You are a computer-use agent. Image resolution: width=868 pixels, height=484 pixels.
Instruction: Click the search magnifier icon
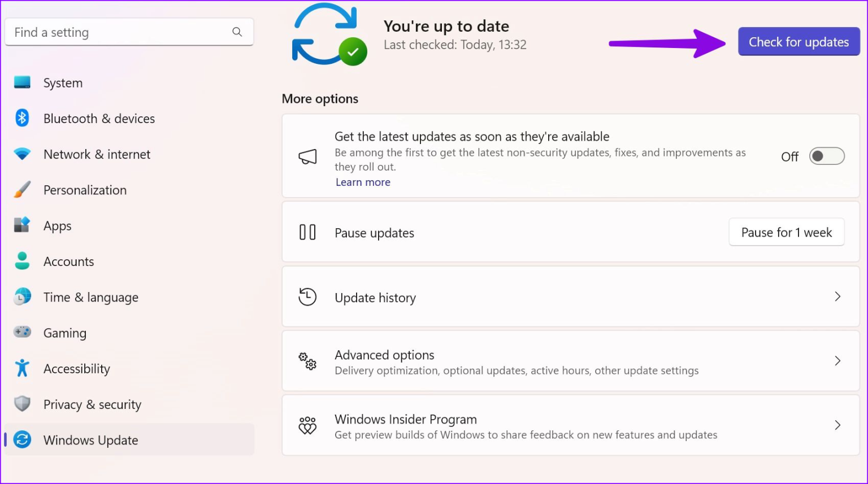pyautogui.click(x=237, y=32)
